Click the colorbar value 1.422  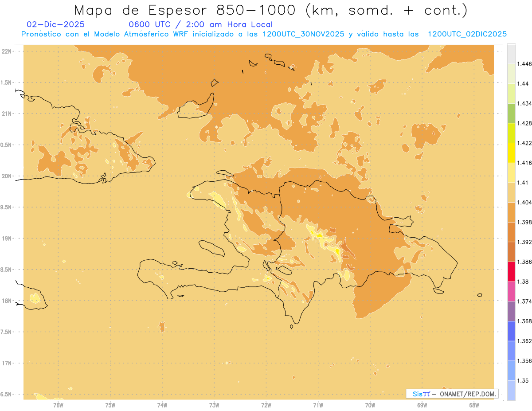point(524,143)
